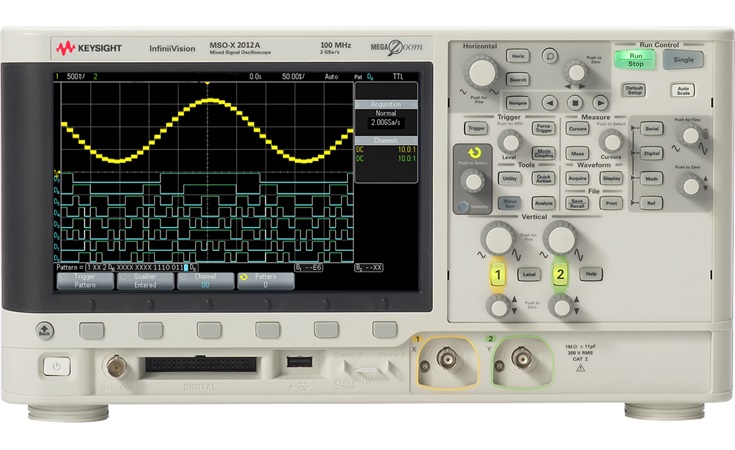Viewport: 735px width, 450px height.
Task: Hit the navigate next (right arrow) button
Action: pos(600,102)
